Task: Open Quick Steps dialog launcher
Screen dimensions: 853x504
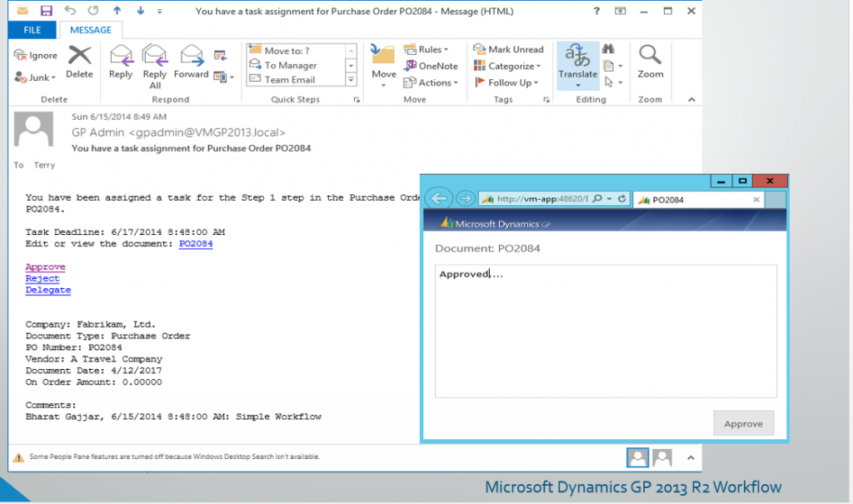Action: point(357,100)
